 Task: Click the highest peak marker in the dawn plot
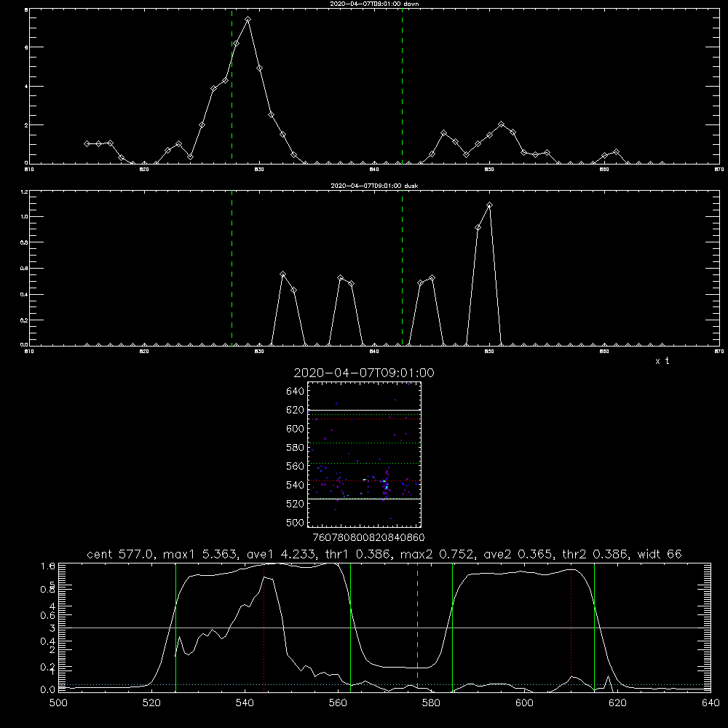click(248, 20)
